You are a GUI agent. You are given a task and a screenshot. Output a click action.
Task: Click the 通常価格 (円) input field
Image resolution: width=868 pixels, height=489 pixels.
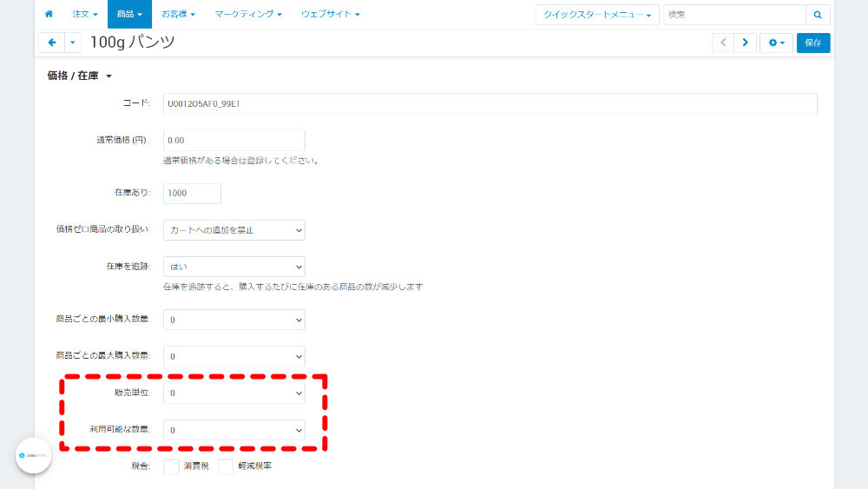click(x=234, y=140)
